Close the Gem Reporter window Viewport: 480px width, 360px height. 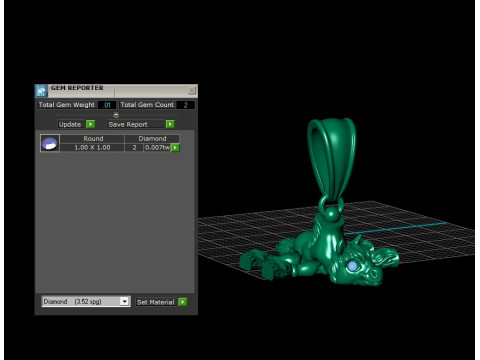(x=192, y=90)
